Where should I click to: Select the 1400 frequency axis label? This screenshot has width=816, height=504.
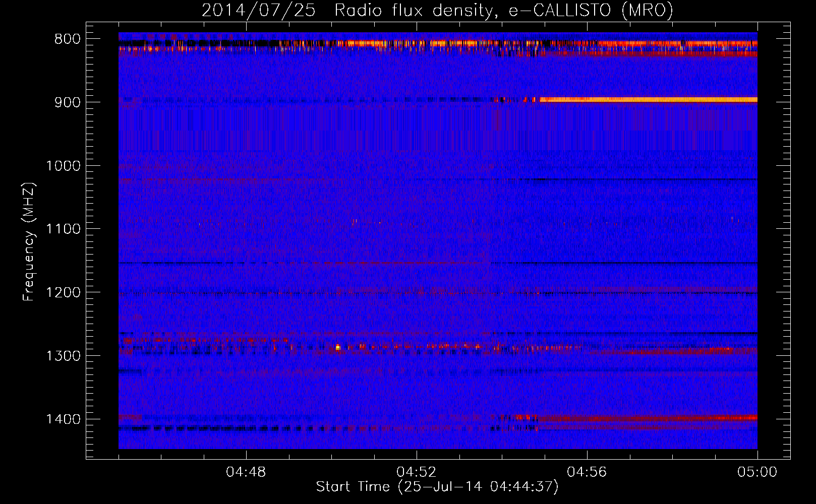pos(64,419)
